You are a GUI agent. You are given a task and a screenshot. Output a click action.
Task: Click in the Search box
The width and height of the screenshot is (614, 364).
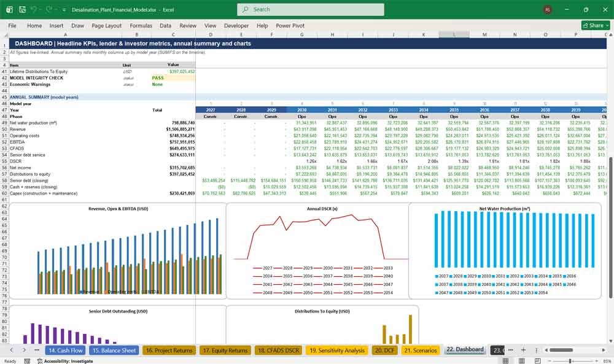click(311, 9)
